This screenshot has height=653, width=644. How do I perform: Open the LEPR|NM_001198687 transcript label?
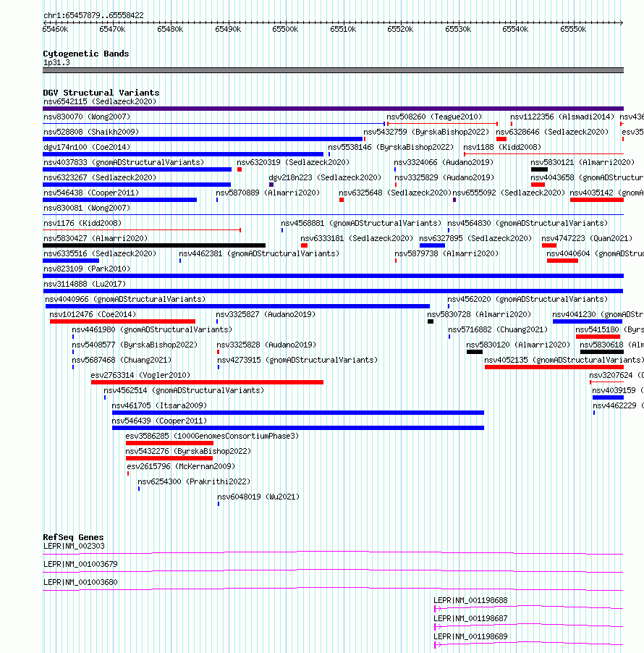pyautogui.click(x=470, y=618)
